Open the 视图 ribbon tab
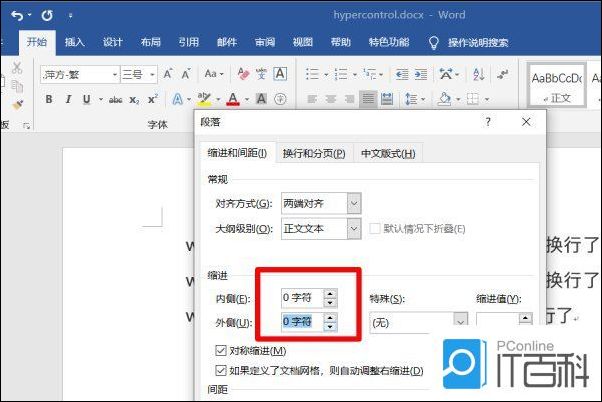602x402 pixels. click(303, 42)
